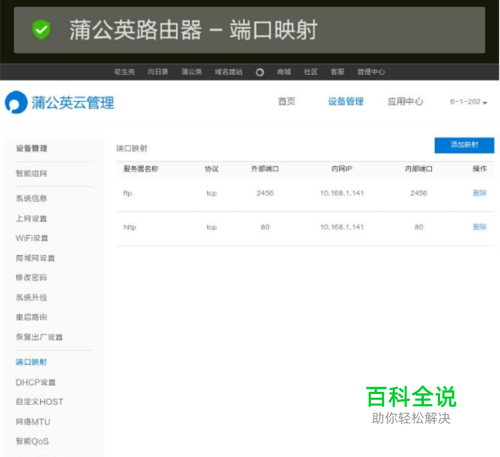This screenshot has height=457, width=500.
Task: Open 社区 in the top bar
Action: click(x=311, y=72)
